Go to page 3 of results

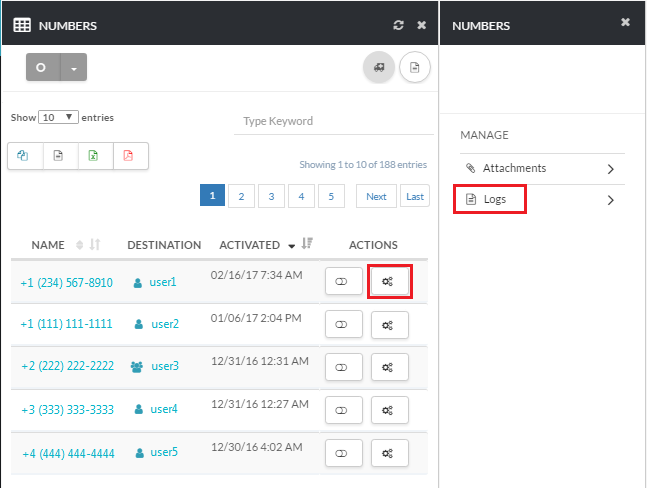click(271, 197)
